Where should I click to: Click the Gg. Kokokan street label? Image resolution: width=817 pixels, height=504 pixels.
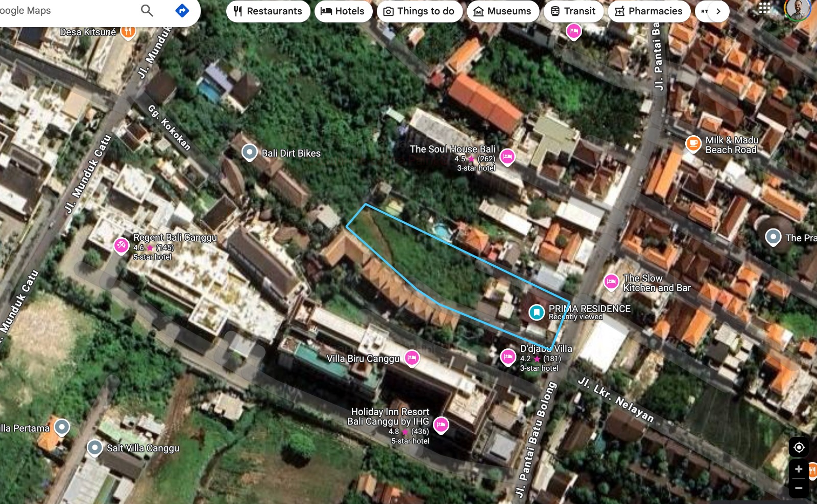[x=169, y=128]
